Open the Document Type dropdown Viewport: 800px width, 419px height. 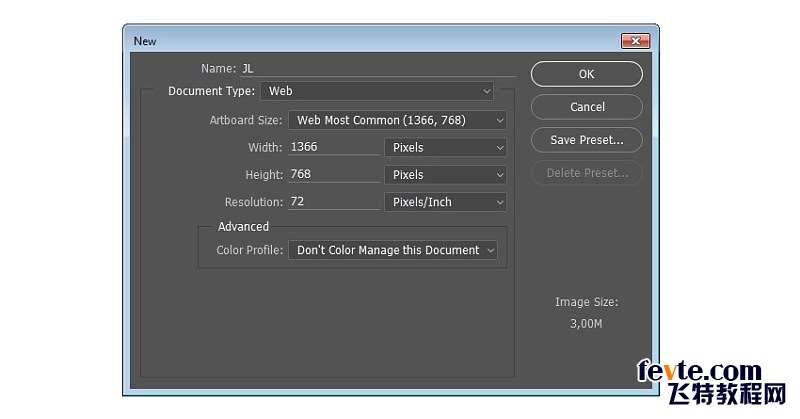[377, 91]
